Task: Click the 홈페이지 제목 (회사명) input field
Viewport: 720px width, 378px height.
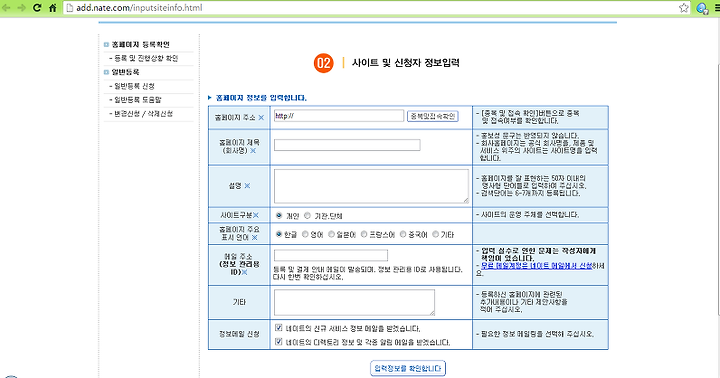Action: [347, 145]
